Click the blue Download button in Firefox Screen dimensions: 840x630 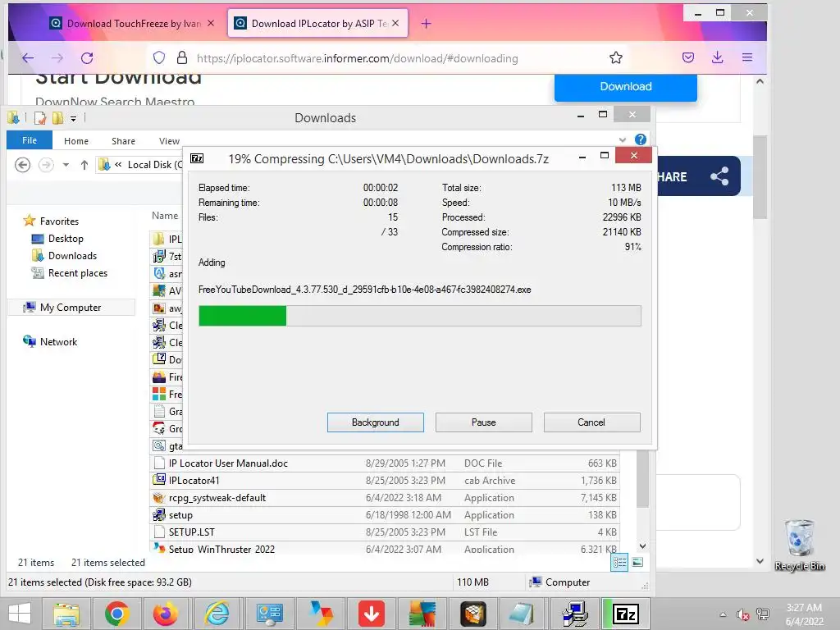pyautogui.click(x=625, y=87)
